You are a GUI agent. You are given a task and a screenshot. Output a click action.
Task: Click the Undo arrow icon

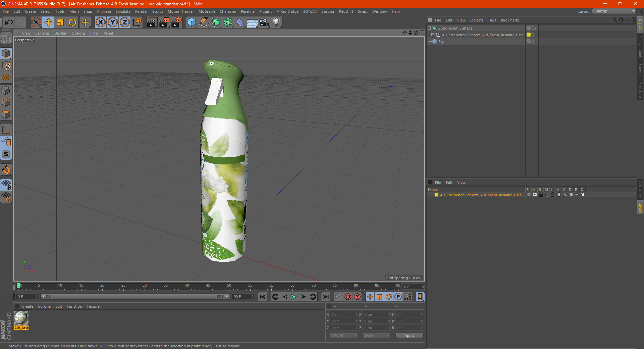coord(9,22)
